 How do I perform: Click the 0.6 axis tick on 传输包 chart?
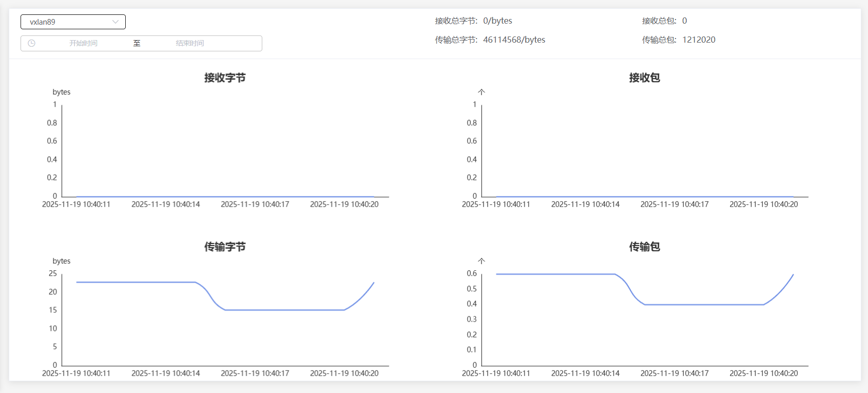click(x=472, y=273)
